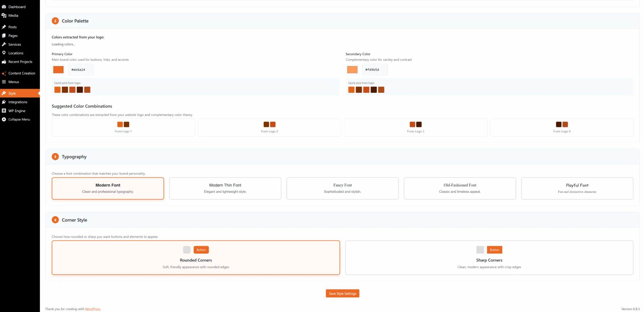Click the Integrations plug icon
644x312 pixels.
point(4,102)
